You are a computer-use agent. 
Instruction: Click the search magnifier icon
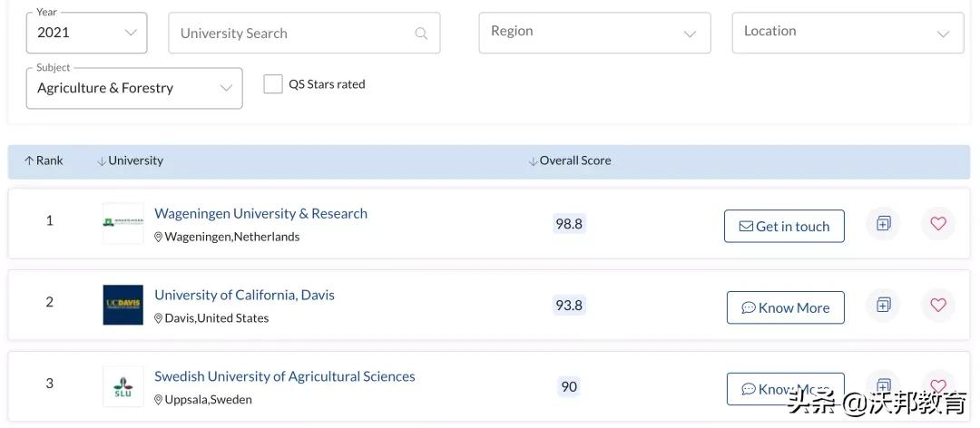pyautogui.click(x=421, y=34)
